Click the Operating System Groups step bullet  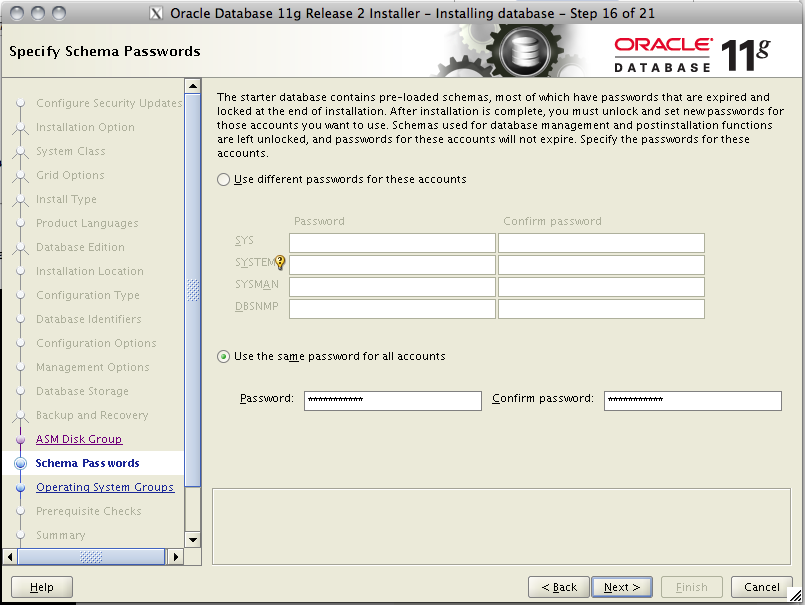20,487
